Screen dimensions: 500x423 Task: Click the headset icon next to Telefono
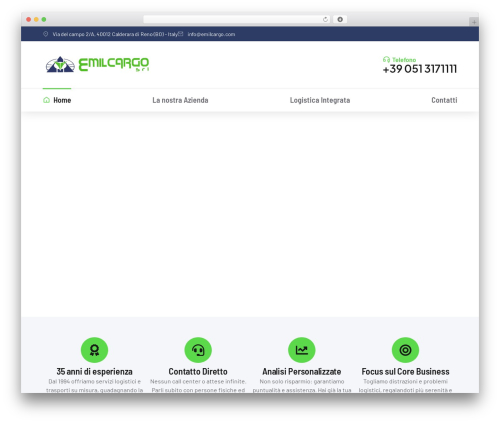tap(386, 60)
